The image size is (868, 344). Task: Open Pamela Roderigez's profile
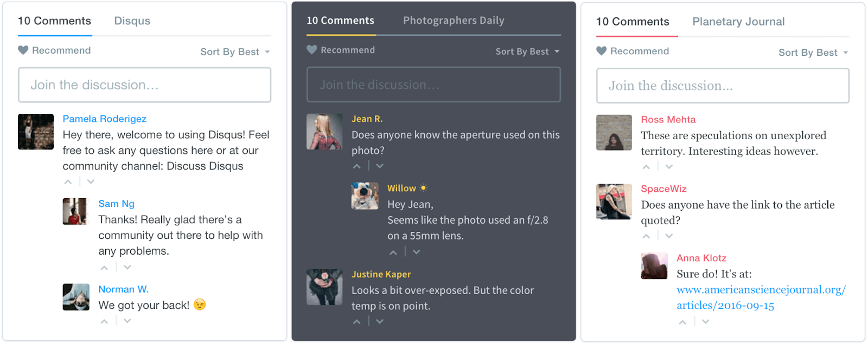click(104, 119)
